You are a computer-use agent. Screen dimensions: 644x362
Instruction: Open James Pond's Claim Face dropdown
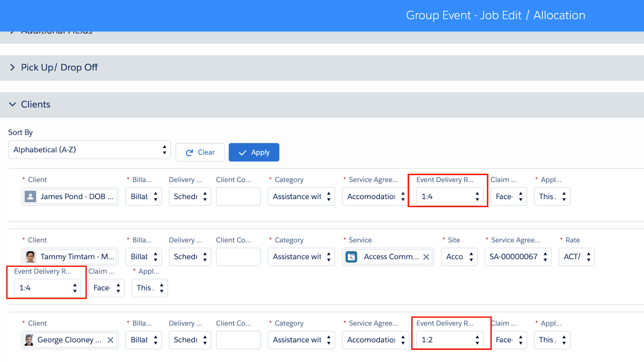(x=509, y=197)
